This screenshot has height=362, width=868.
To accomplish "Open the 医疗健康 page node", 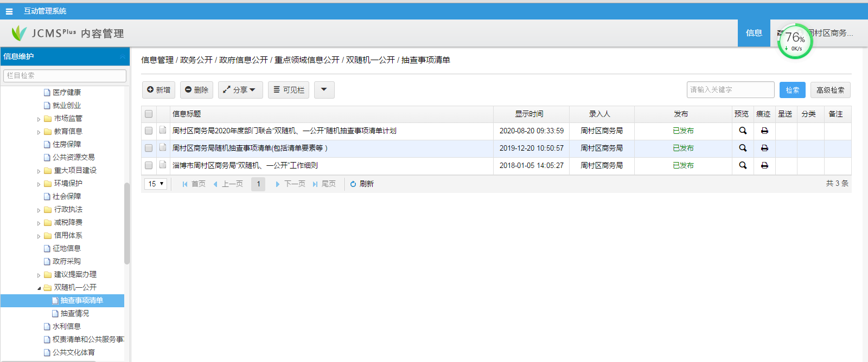I will tap(62, 93).
